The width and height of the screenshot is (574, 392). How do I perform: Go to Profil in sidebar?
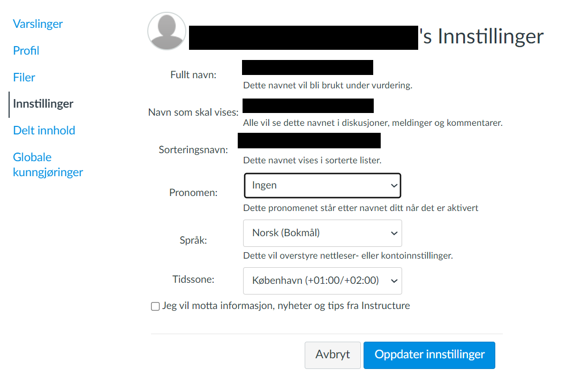pos(26,51)
